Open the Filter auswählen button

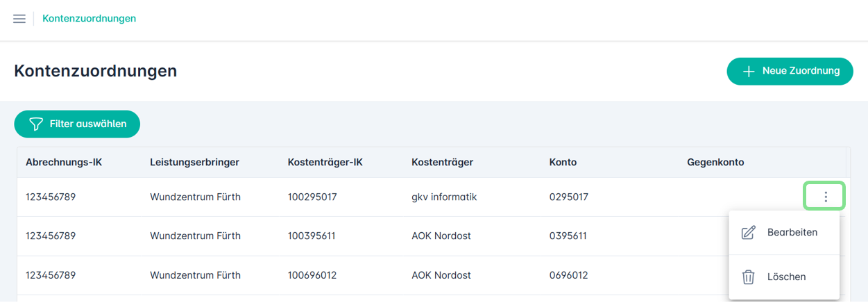tap(77, 124)
